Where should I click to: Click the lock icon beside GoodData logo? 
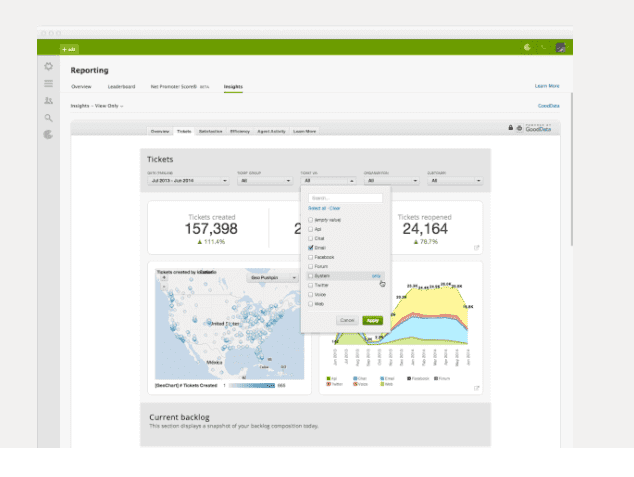point(509,130)
